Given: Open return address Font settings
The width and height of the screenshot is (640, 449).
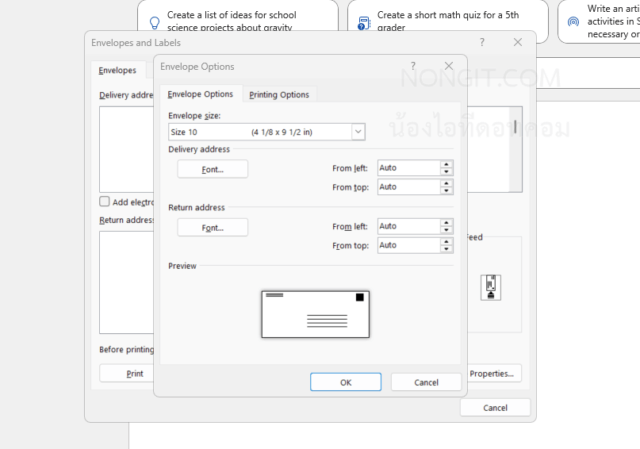Looking at the screenshot, I should click(213, 227).
